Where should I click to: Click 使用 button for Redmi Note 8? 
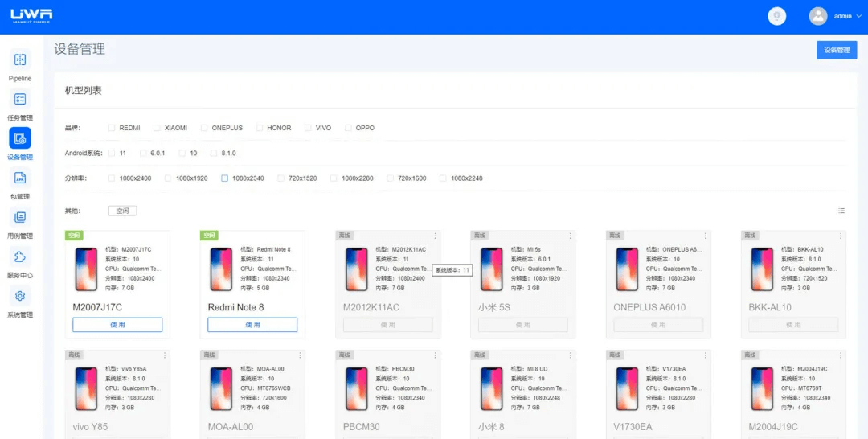coord(252,324)
